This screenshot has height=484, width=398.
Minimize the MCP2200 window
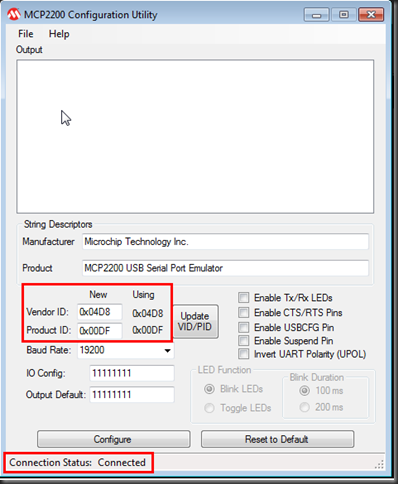(317, 15)
